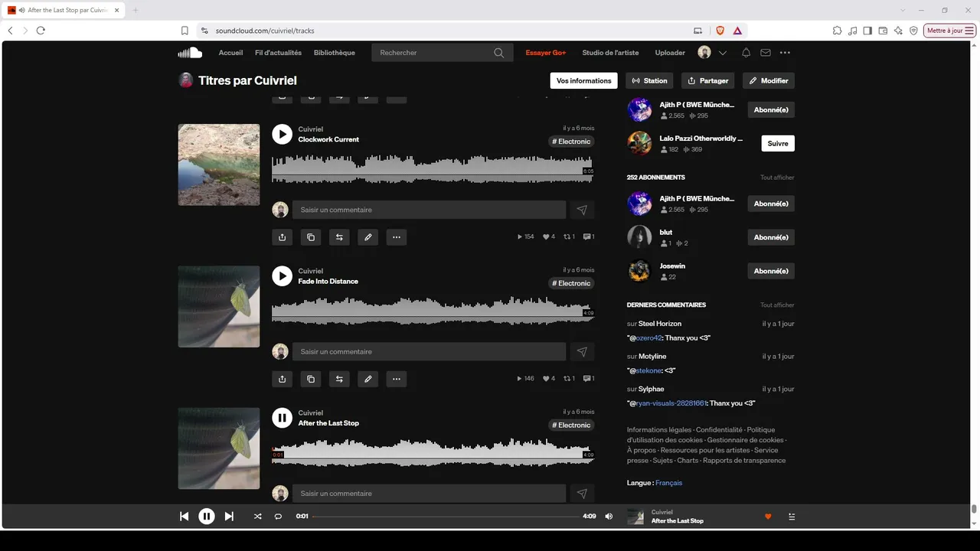Send comment on After the Last Stop
The height and width of the screenshot is (551, 980).
coord(582,494)
